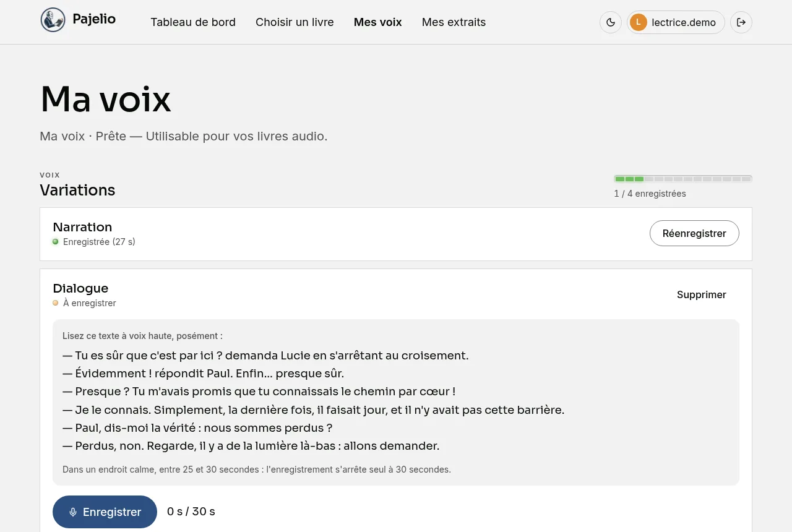Open the lectrice.demo account menu

click(x=676, y=22)
